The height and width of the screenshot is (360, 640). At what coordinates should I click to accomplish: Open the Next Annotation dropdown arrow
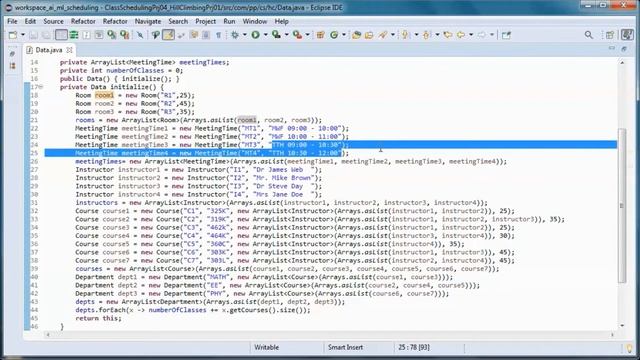416,35
